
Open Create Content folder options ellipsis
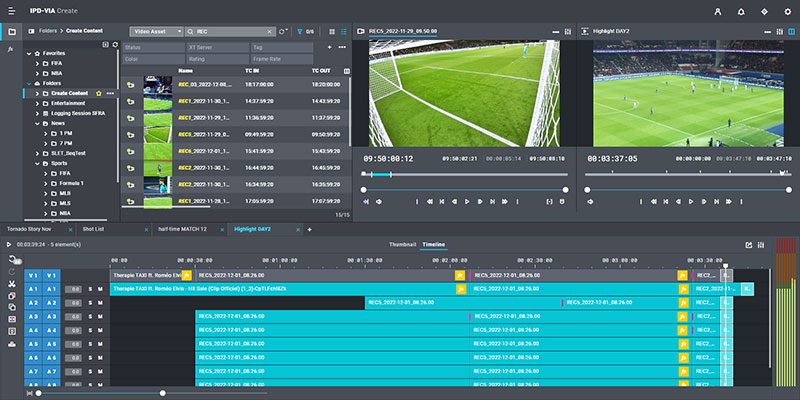(110, 93)
